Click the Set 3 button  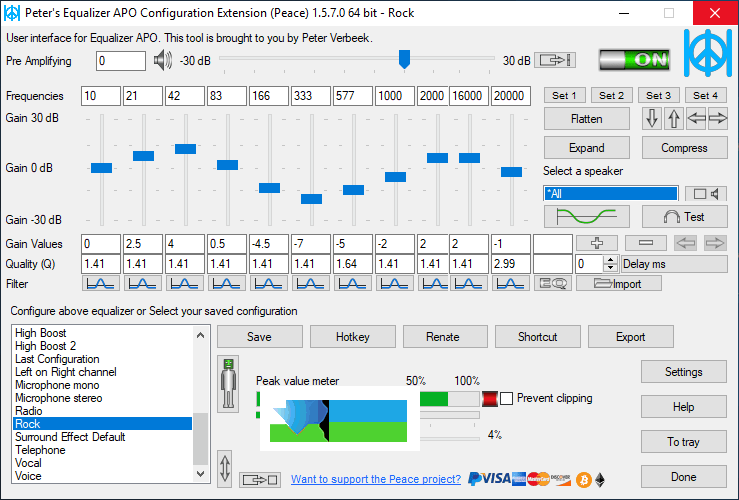(658, 95)
